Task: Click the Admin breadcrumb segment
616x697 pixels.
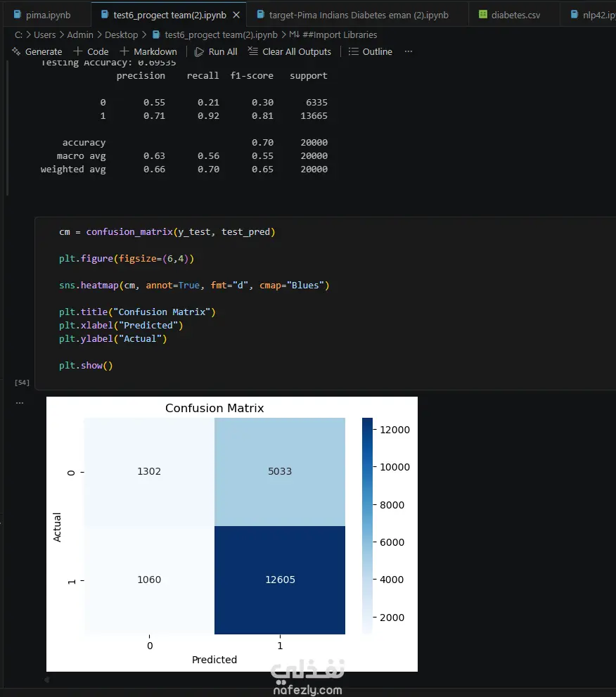Action: [x=80, y=34]
